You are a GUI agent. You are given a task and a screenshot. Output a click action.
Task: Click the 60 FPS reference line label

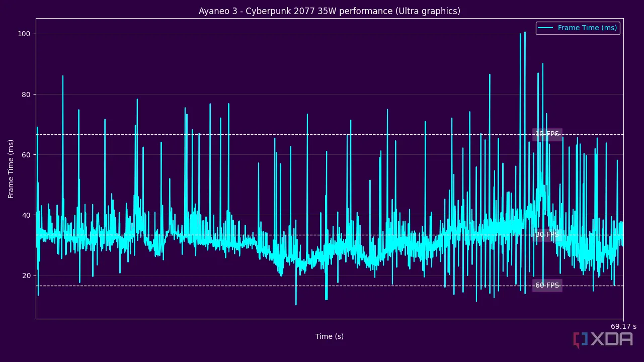coord(547,286)
